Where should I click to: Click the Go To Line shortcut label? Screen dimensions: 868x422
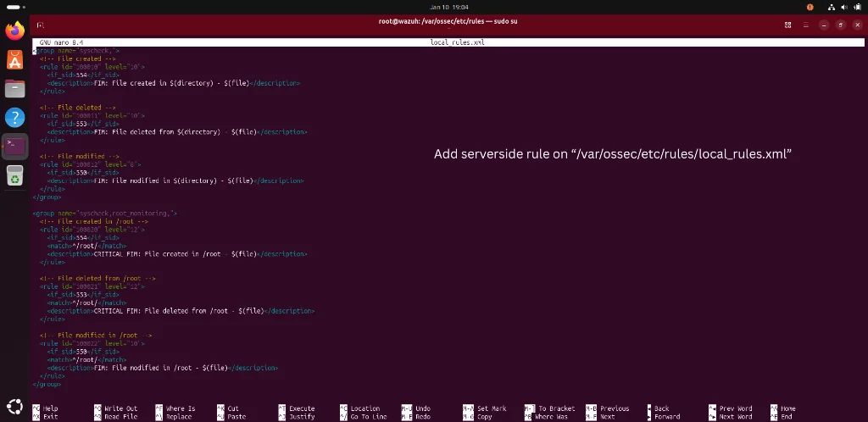coord(369,417)
